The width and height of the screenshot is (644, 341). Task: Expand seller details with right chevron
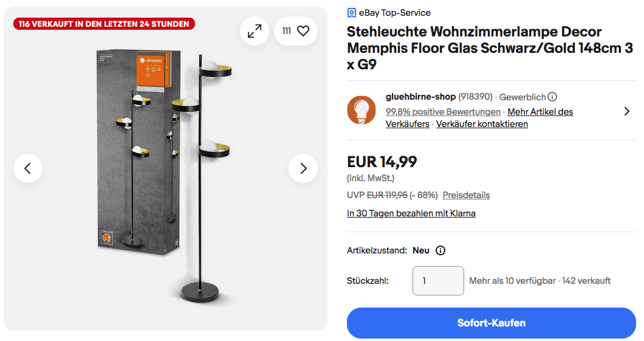tap(627, 111)
